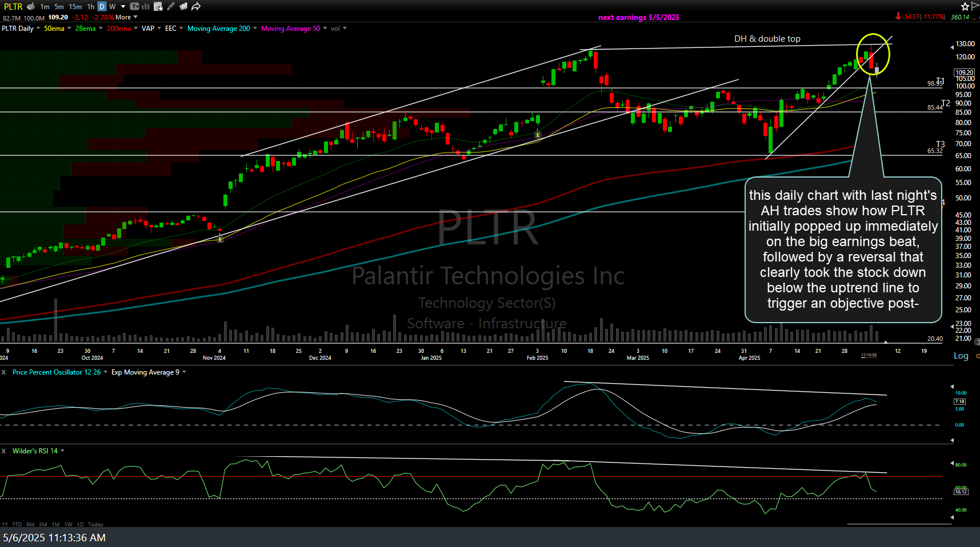The width and height of the screenshot is (980, 547).
Task: Close the Price Percent Oscillator panel
Action: coord(3,372)
